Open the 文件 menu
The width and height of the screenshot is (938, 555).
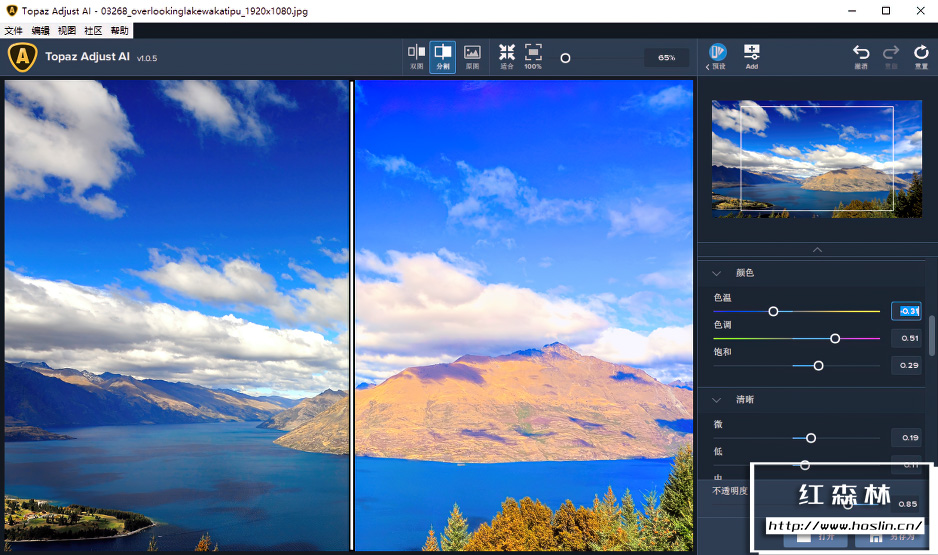point(13,31)
